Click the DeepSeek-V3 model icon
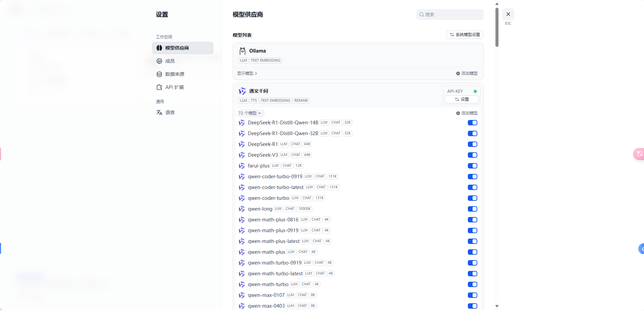 (x=242, y=155)
